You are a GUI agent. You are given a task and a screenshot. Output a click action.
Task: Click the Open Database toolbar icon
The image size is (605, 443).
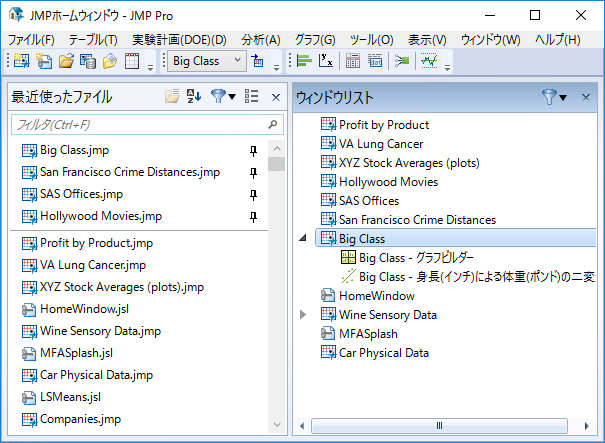[x=88, y=61]
